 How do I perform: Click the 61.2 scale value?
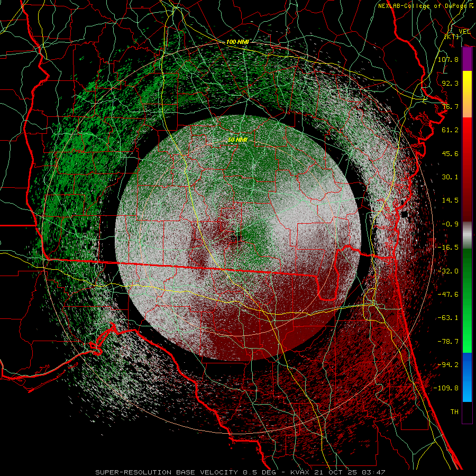(x=450, y=130)
